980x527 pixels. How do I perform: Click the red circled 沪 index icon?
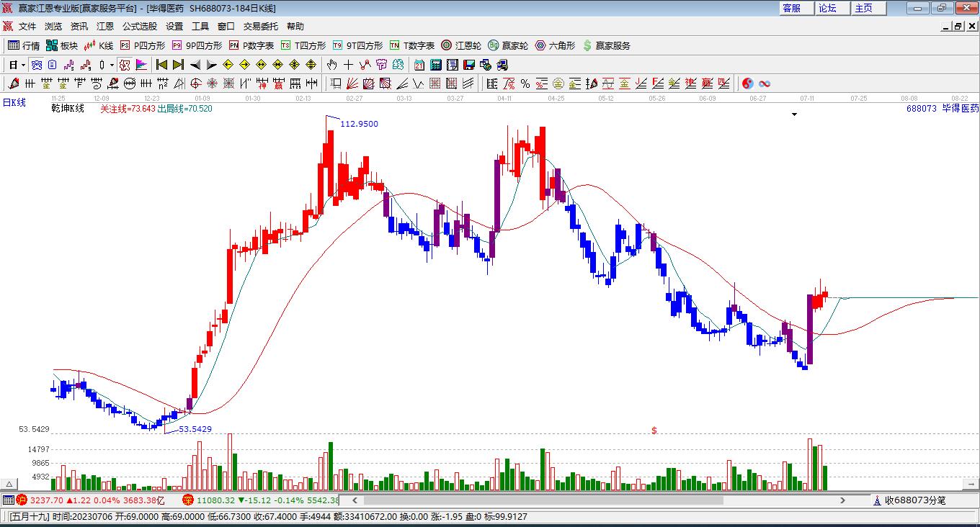coord(22,500)
